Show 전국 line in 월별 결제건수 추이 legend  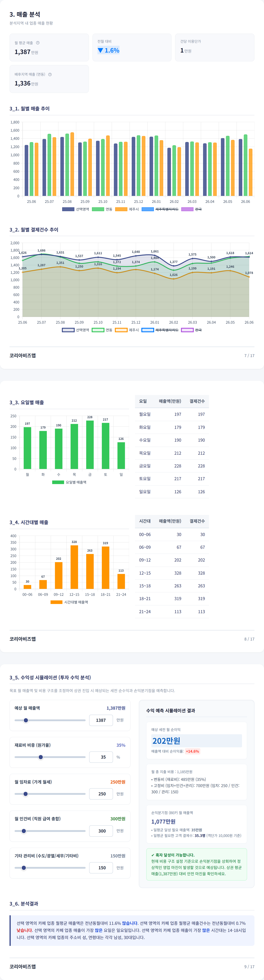[x=192, y=330]
